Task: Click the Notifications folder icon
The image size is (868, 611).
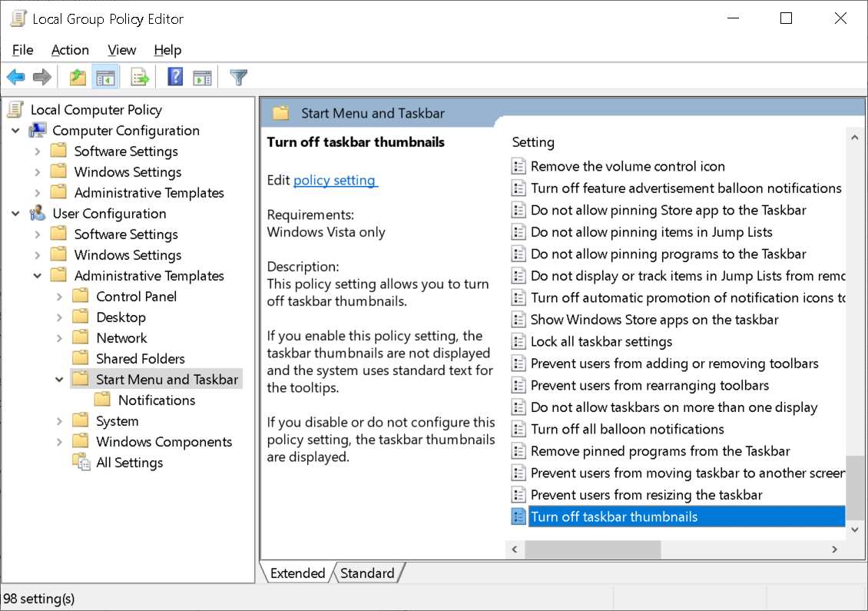Action: pos(102,400)
